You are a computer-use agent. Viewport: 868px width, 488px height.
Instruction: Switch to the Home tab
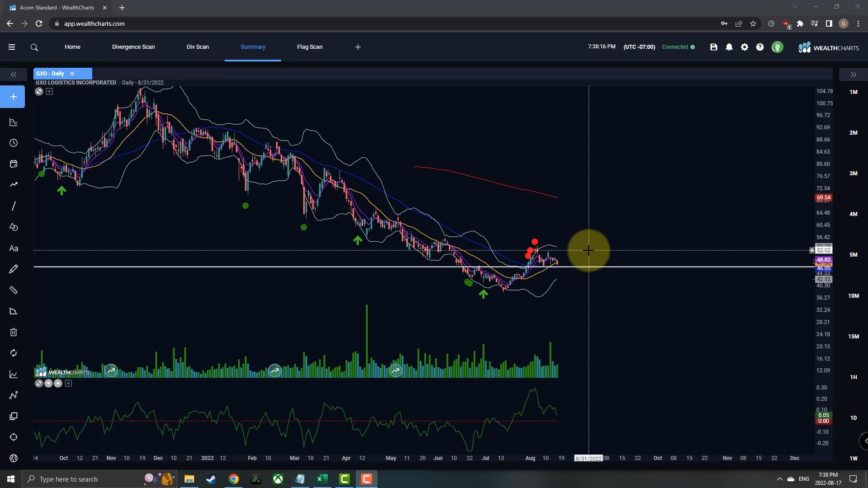(72, 47)
